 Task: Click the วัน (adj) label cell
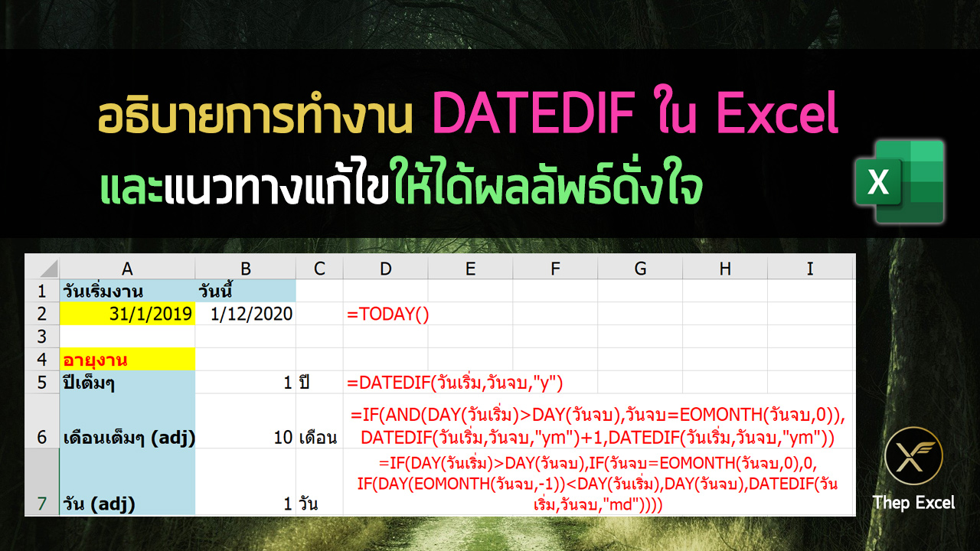pos(127,482)
